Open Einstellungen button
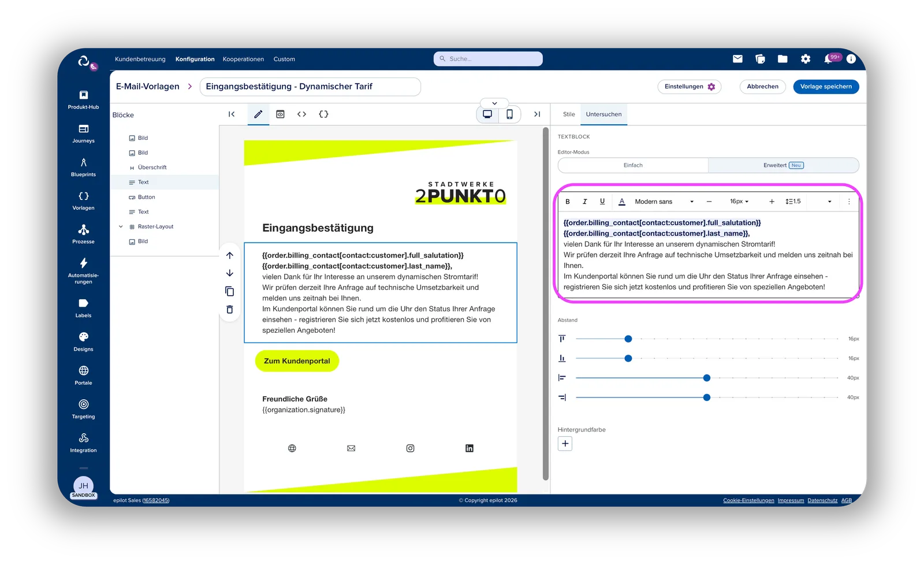The height and width of the screenshot is (565, 924). [x=690, y=87]
